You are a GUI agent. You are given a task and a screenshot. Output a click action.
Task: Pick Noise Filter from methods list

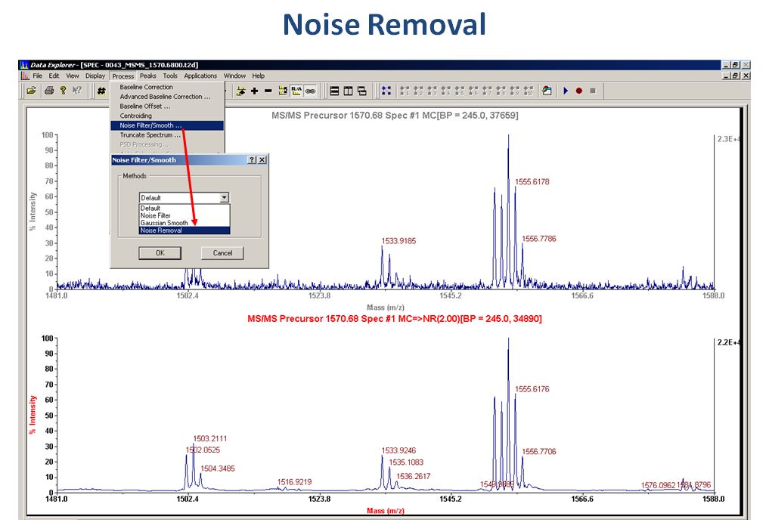(x=156, y=215)
